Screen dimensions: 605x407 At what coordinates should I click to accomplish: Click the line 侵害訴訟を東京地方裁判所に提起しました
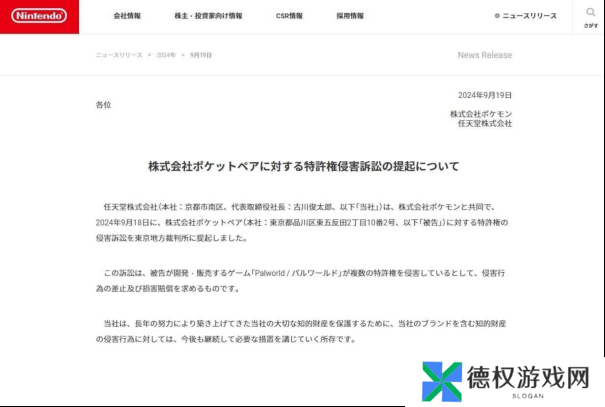[x=171, y=238]
